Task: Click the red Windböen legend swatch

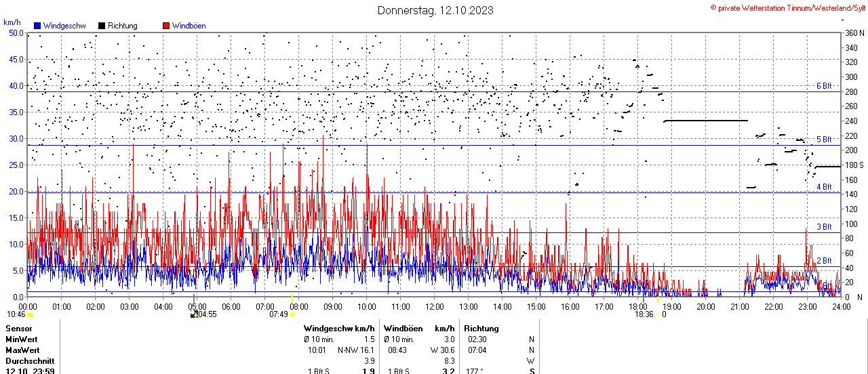Action: click(166, 26)
